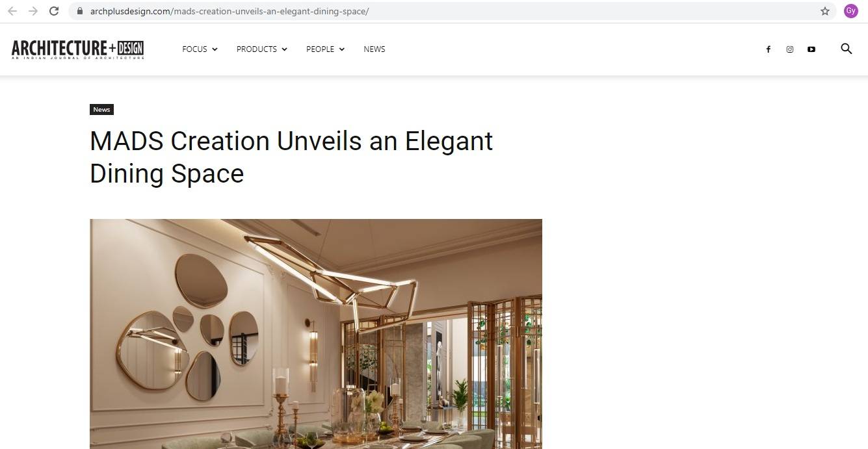Reload the current page
Viewport: 868px width, 449px height.
coord(55,11)
